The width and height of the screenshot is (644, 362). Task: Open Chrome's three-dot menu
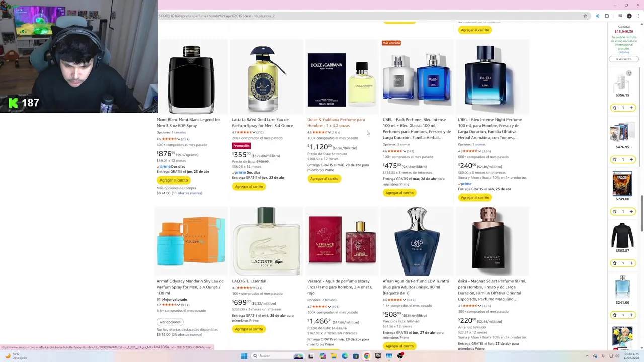[637, 16]
